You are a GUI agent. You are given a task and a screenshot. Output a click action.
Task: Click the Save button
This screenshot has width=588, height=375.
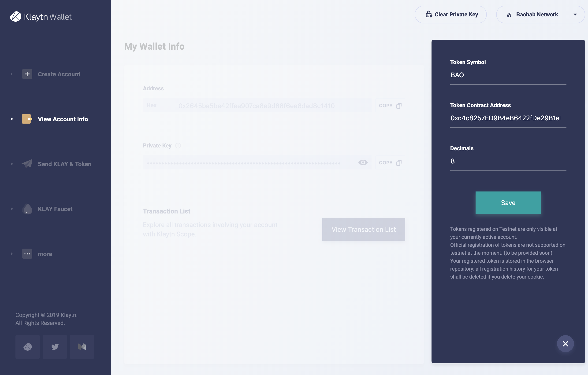pos(508,202)
